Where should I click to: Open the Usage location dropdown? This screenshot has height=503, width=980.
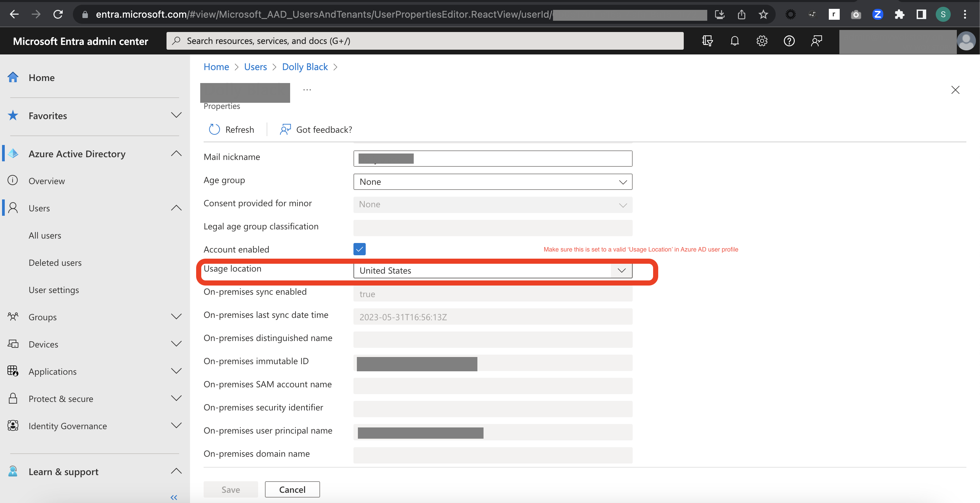click(493, 270)
